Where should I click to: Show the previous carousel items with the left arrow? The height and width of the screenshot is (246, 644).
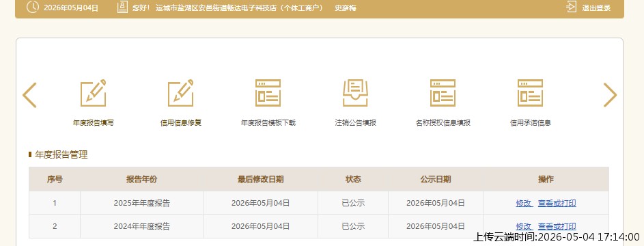29,95
